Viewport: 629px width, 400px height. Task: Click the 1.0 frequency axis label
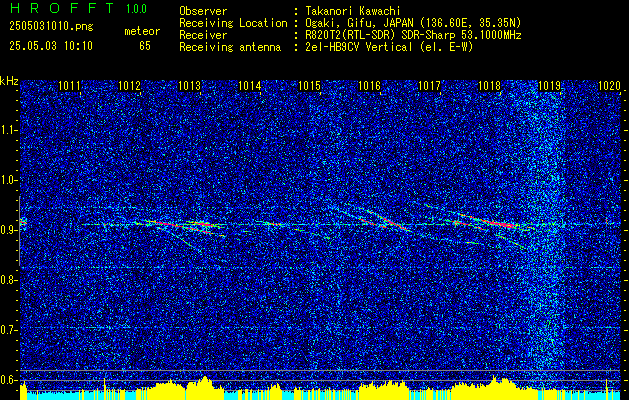point(9,180)
